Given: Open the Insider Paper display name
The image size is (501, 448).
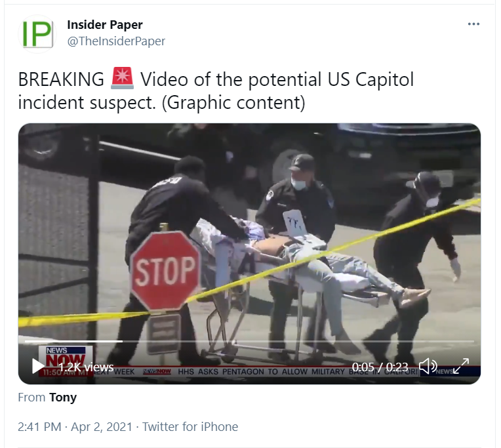Looking at the screenshot, I should (105, 25).
